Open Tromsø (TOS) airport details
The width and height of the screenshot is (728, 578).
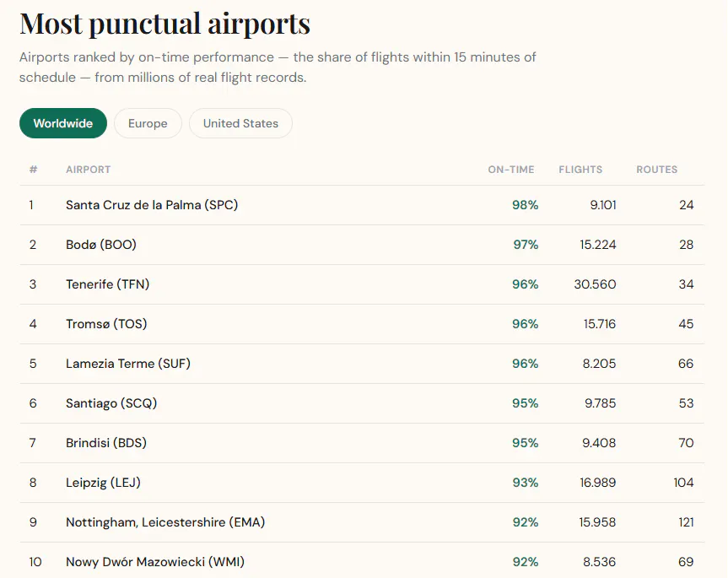click(106, 323)
